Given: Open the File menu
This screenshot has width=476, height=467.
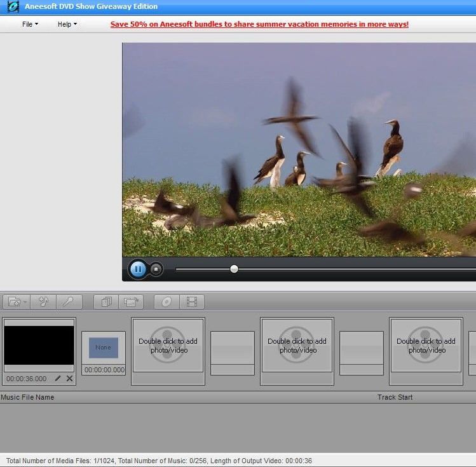Looking at the screenshot, I should tap(30, 24).
